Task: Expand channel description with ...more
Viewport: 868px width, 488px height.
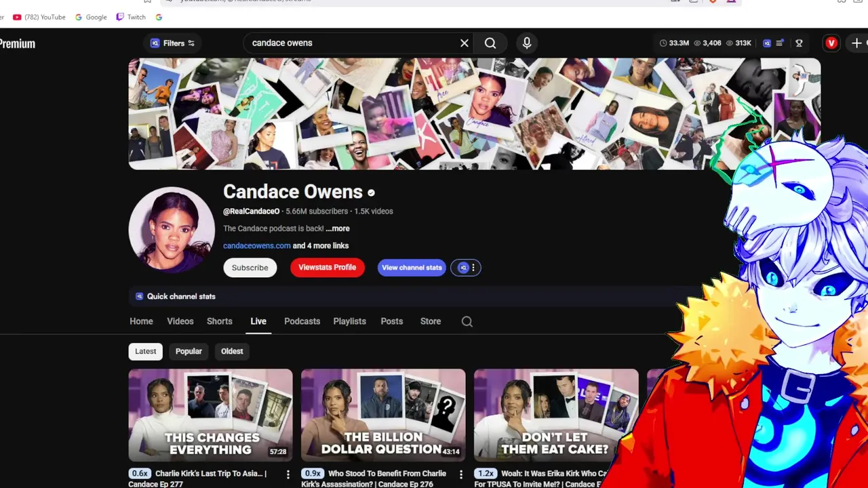Action: pos(338,228)
